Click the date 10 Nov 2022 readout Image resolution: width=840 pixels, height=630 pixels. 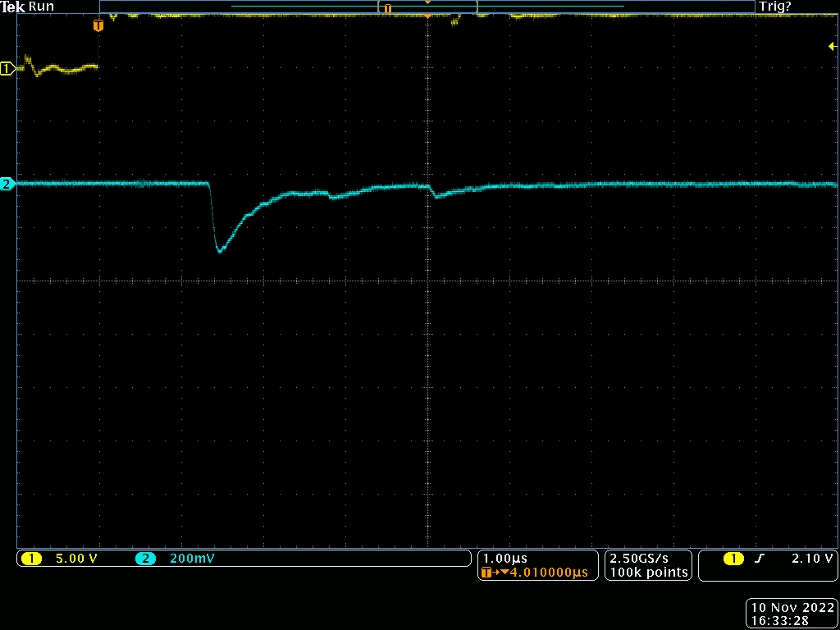tap(793, 608)
